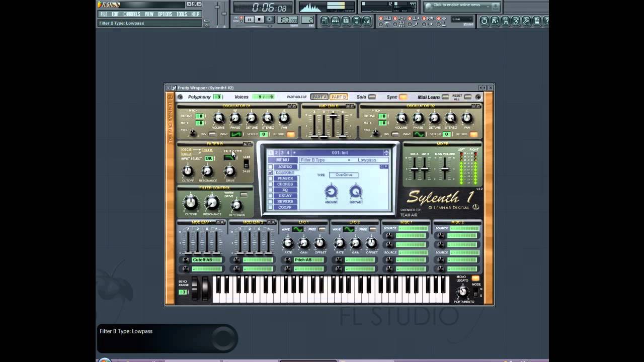
Task: Open the VIEW menu
Action: pos(149,14)
